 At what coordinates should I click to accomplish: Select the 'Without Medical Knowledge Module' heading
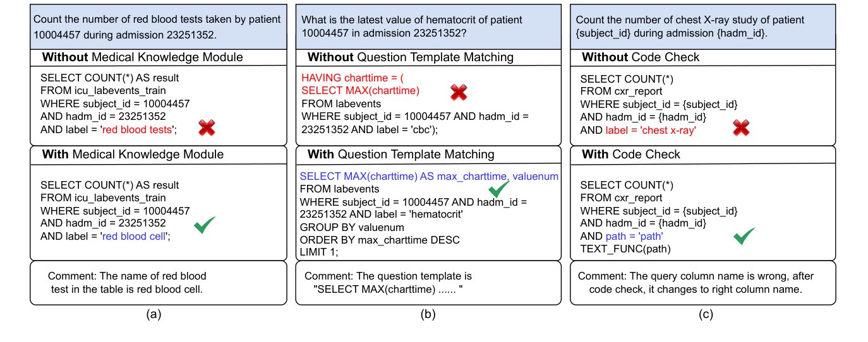coord(142,57)
